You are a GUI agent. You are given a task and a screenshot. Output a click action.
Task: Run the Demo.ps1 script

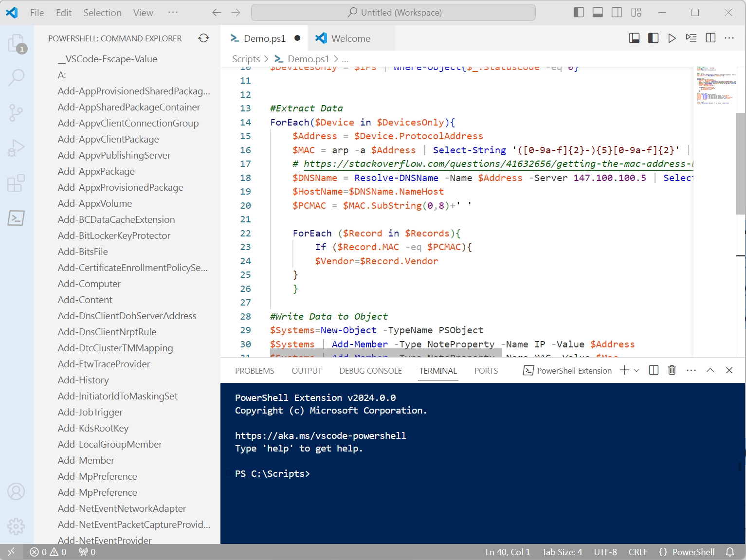(672, 37)
